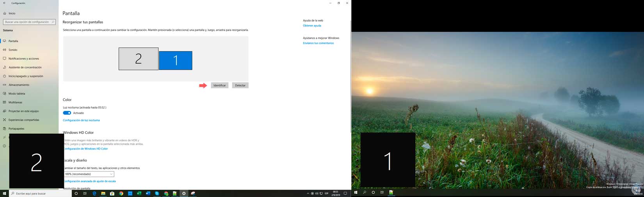Launch Microsoft Edge from the taskbar
Viewport: 644px width, 197px height.
(x=94, y=193)
